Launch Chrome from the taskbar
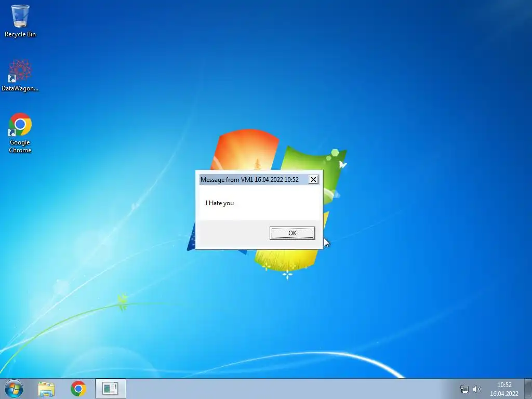Screen dimensions: 532x399 click(x=78, y=389)
